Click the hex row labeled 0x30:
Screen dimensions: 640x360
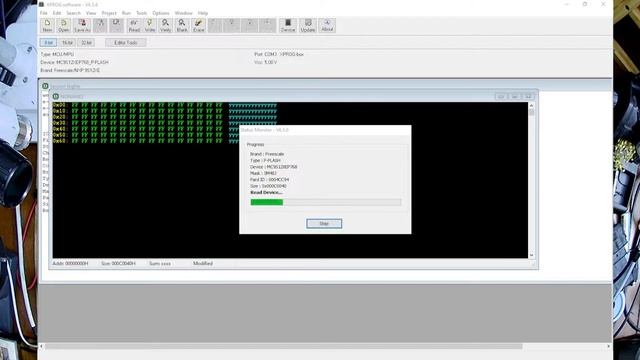tap(165, 123)
